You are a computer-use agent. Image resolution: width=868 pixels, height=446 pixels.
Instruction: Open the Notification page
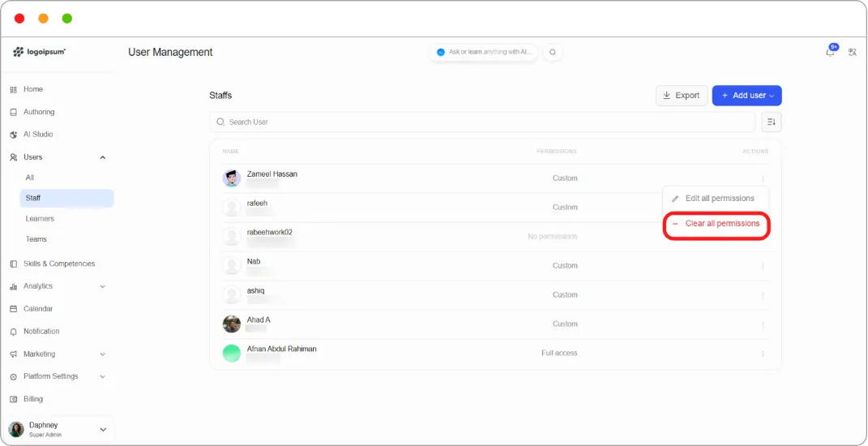point(41,332)
